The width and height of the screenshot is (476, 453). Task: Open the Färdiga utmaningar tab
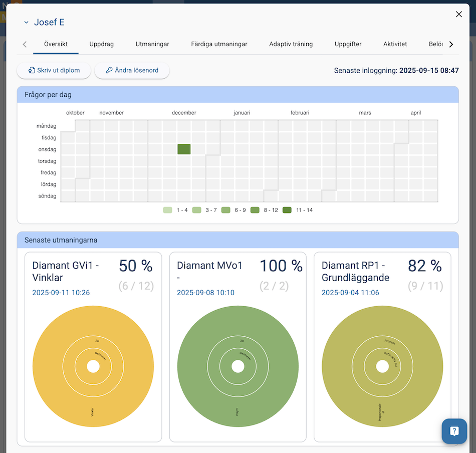click(219, 44)
